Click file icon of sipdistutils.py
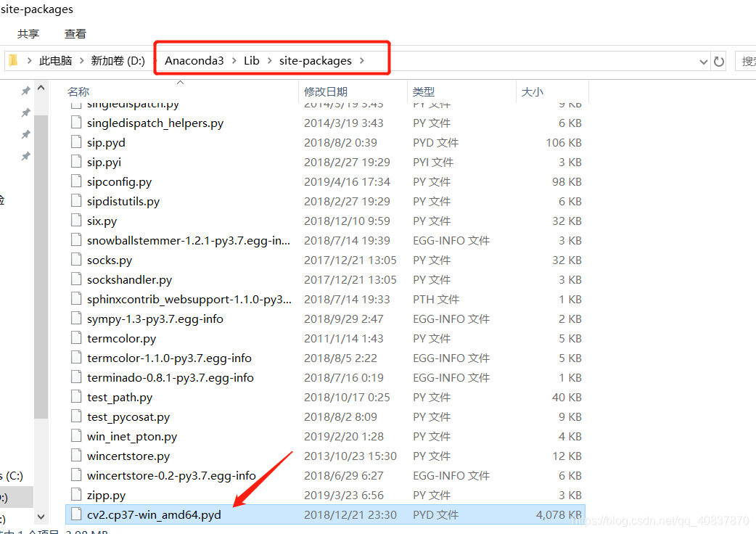 tap(76, 200)
